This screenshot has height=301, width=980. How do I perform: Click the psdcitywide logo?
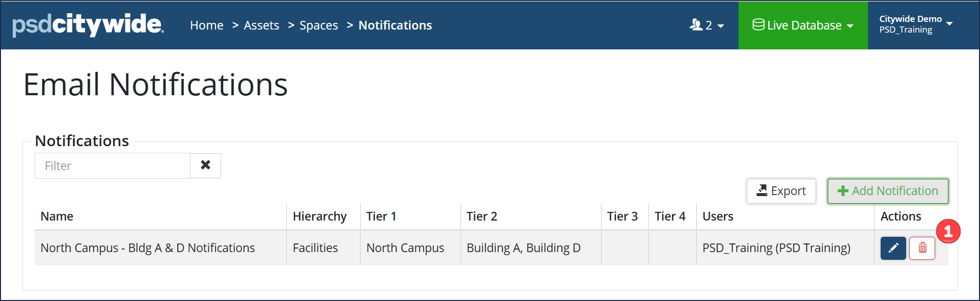[88, 24]
